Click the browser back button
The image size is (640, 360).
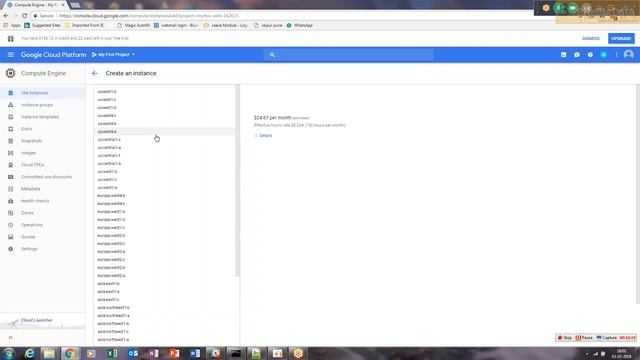[x=6, y=16]
